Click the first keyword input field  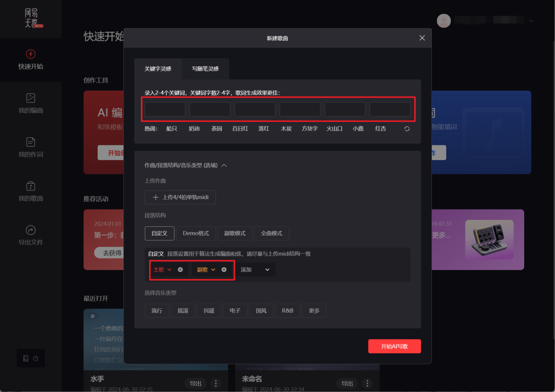[x=165, y=110]
